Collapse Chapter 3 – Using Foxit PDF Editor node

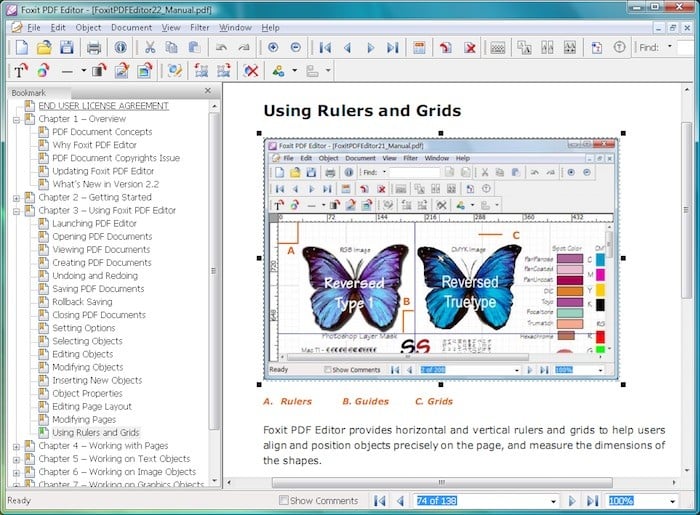(17, 211)
